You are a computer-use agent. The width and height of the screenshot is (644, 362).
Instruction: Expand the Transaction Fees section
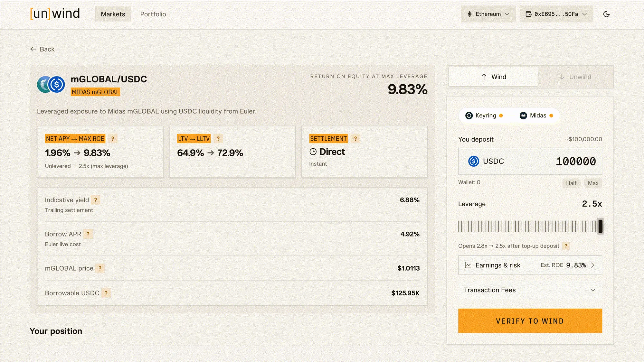[530, 290]
